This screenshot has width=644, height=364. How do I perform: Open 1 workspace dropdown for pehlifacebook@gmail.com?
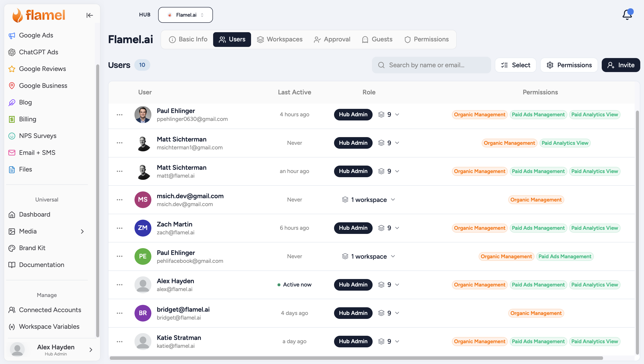(368, 256)
